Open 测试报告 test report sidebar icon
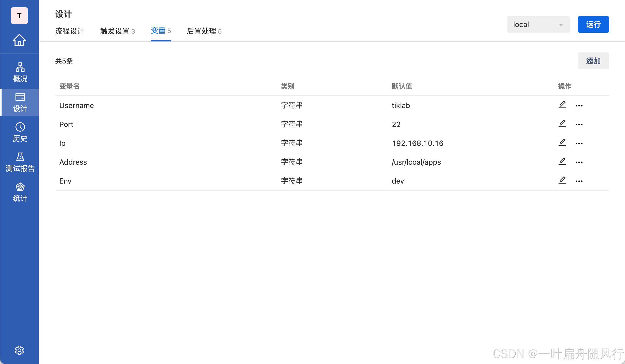 point(19,163)
